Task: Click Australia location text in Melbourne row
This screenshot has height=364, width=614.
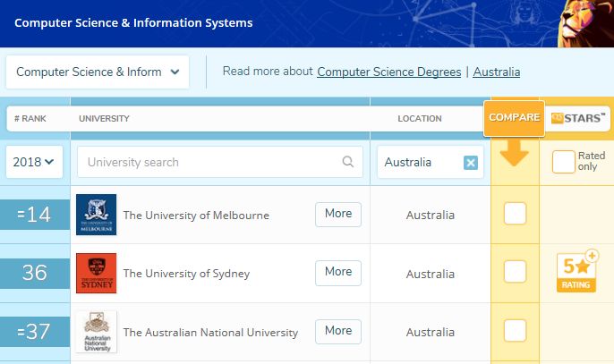Action: point(431,216)
